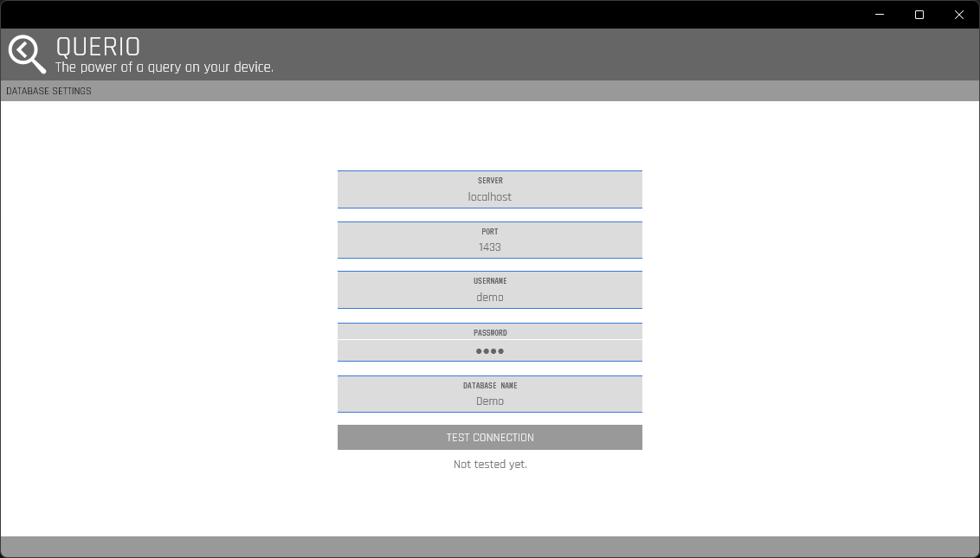Edit the port value 1433

490,247
